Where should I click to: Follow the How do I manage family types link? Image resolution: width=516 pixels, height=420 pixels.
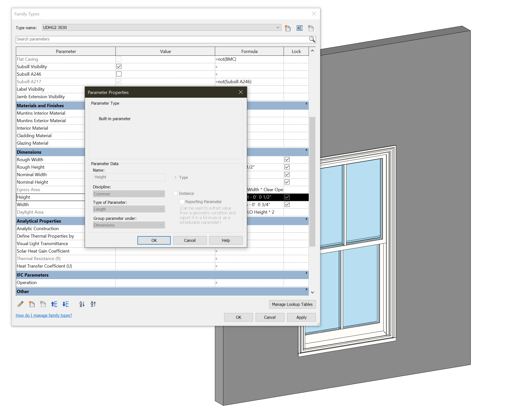44,315
